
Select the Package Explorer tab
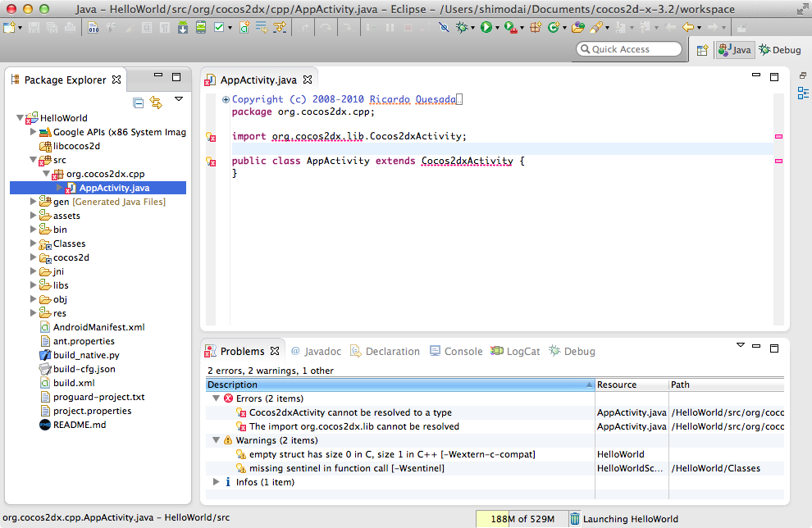pyautogui.click(x=66, y=80)
